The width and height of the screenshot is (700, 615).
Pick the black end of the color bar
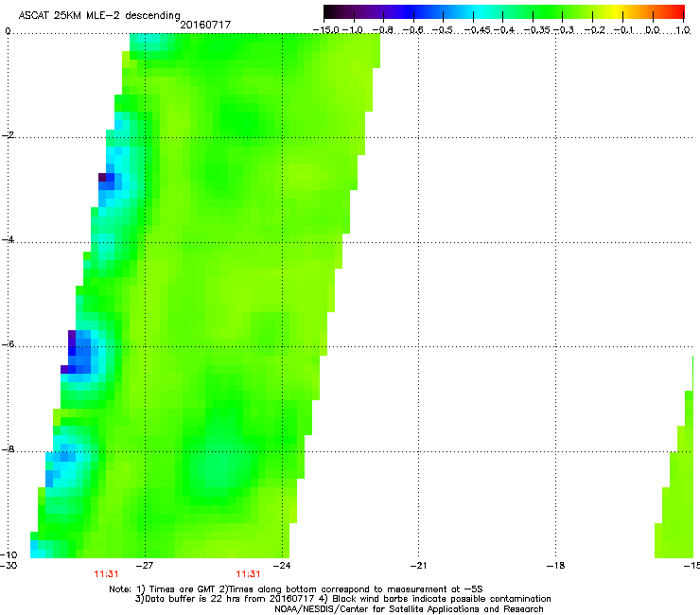tap(331, 12)
